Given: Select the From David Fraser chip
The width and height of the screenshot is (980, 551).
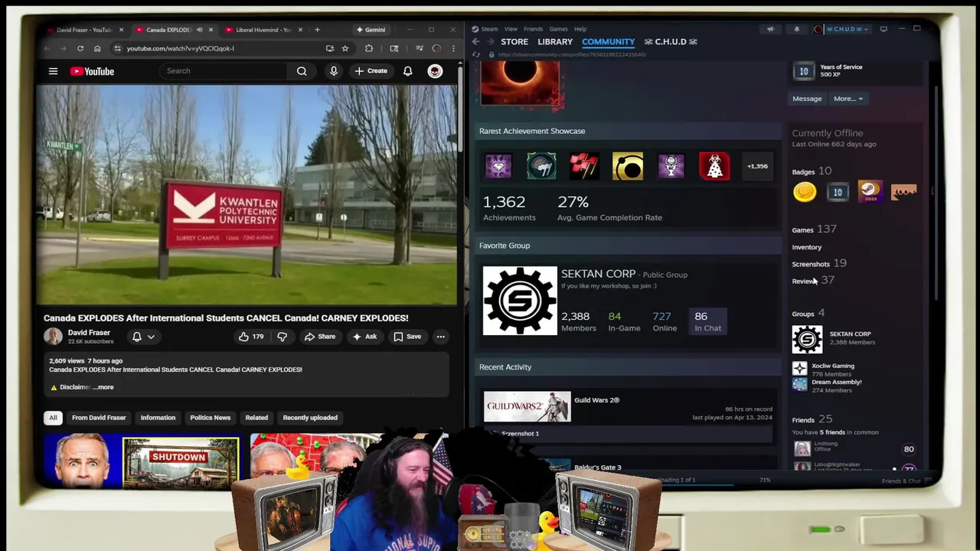Looking at the screenshot, I should tap(99, 418).
